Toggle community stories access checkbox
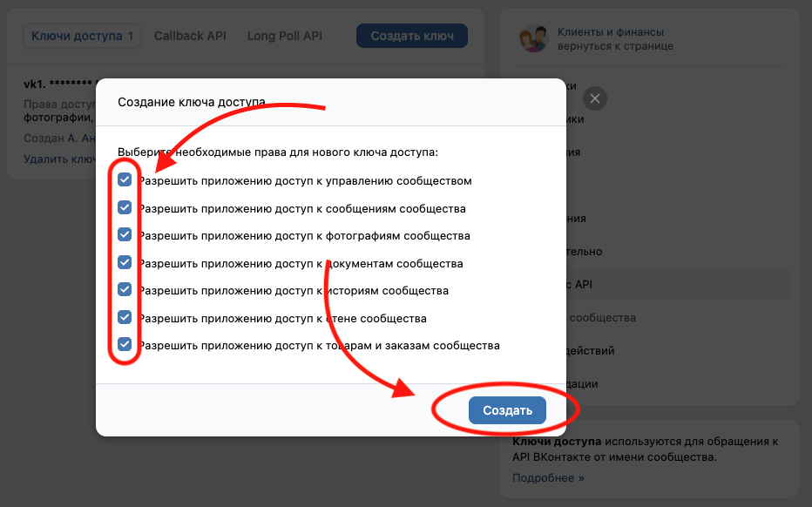 click(125, 289)
